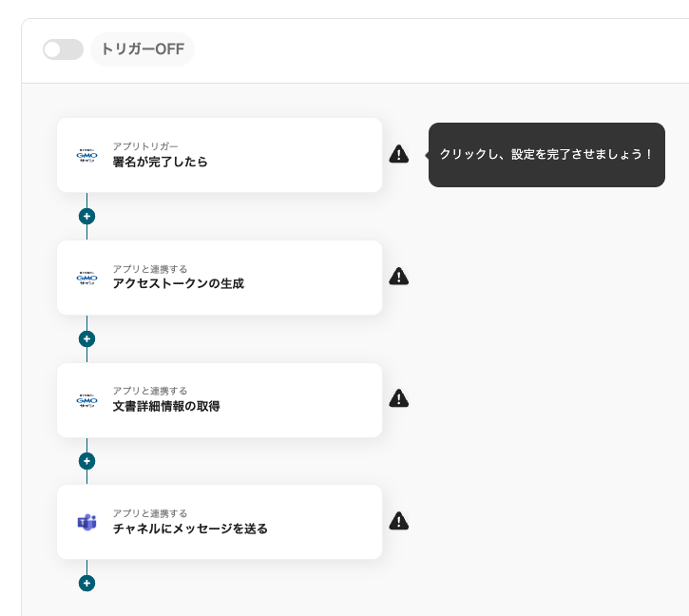Screen dimensions: 689x616
Task: Click the トリガーOFF label
Action: (x=143, y=49)
